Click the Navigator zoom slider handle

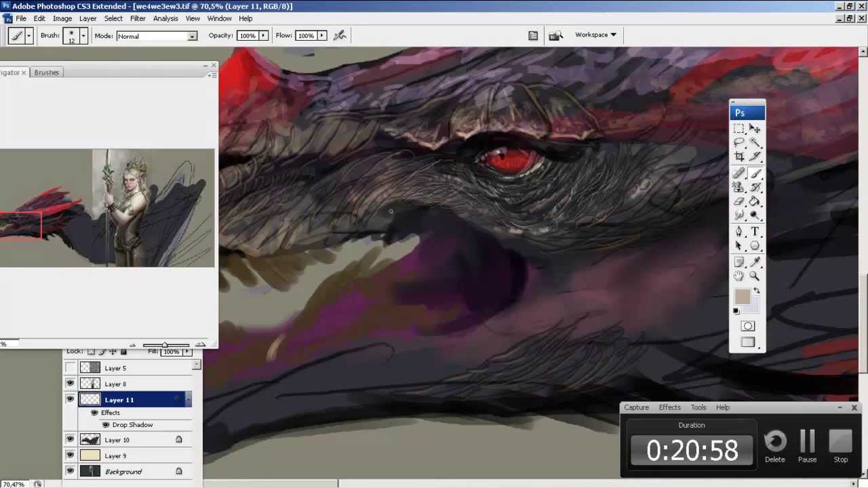coord(165,345)
